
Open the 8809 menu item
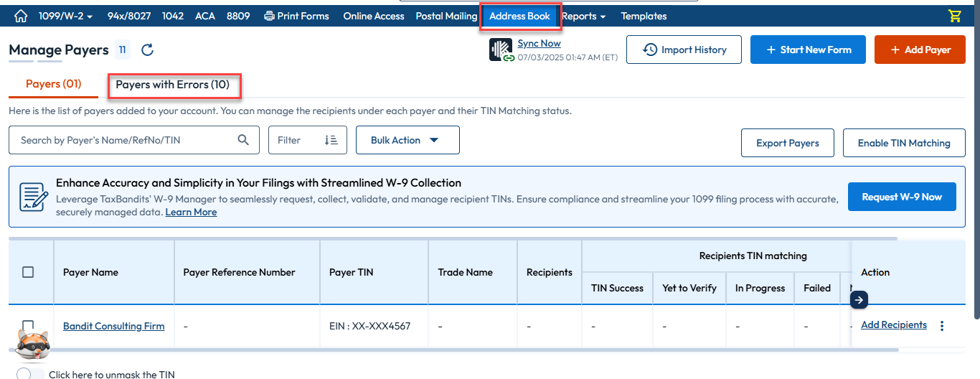click(x=238, y=16)
